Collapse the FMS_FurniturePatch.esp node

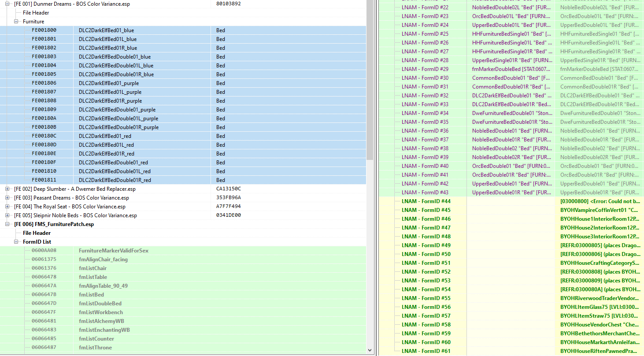7,224
